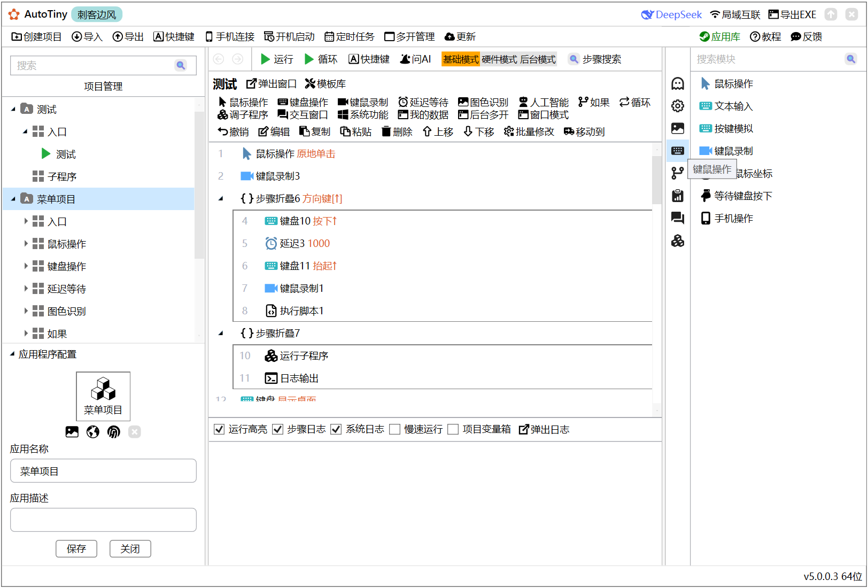Screen dimensions: 868x588
Task: Collapse 步骤折叠6 step group
Action: pos(221,198)
